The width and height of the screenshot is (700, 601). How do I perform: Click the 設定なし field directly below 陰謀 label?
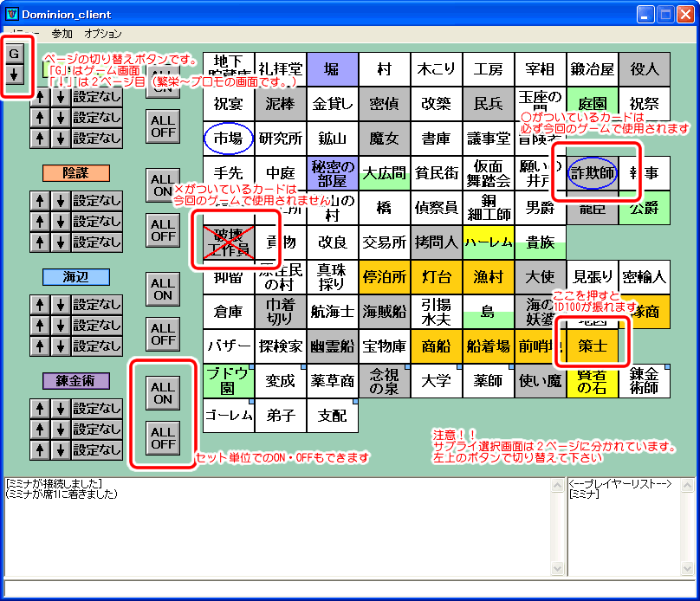pos(97,201)
